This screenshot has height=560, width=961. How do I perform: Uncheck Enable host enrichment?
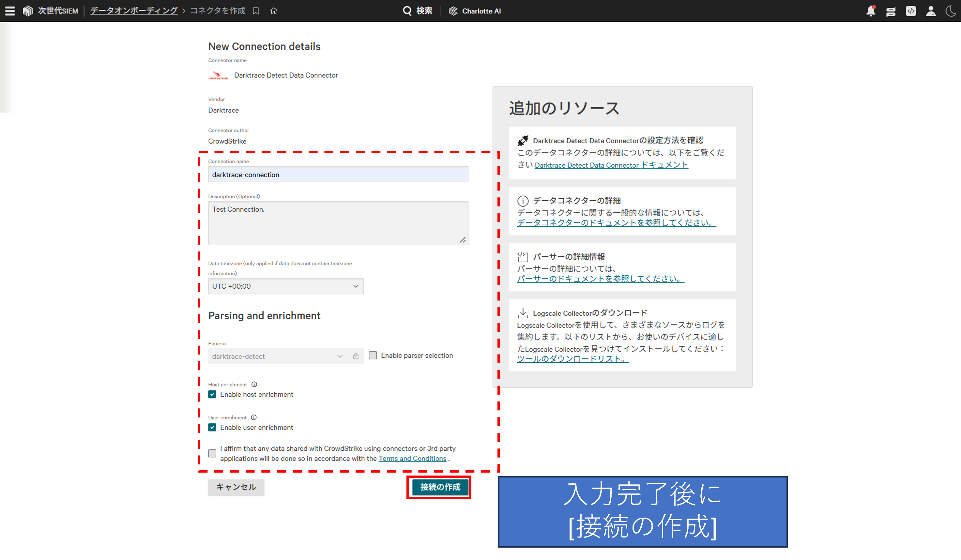pos(212,395)
